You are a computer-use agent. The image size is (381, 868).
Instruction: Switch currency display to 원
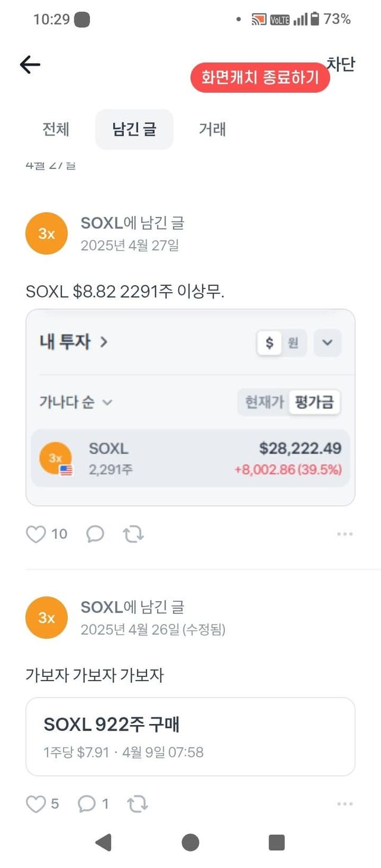(x=293, y=343)
